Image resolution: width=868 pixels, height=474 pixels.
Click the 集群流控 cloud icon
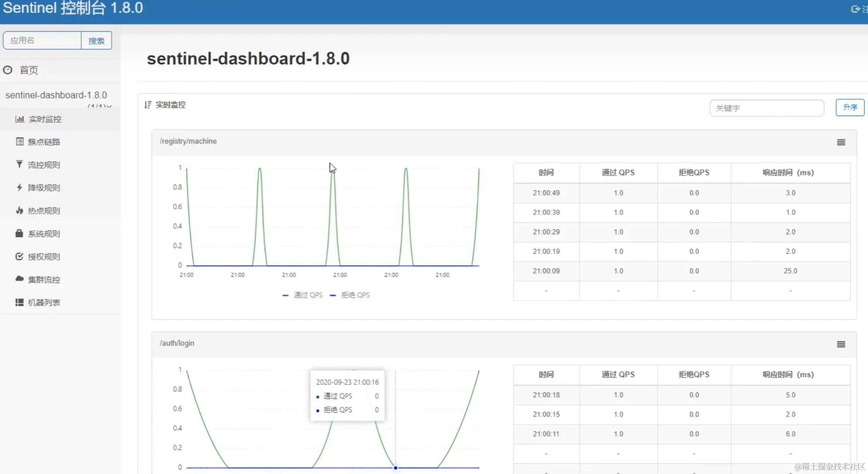pyautogui.click(x=19, y=279)
